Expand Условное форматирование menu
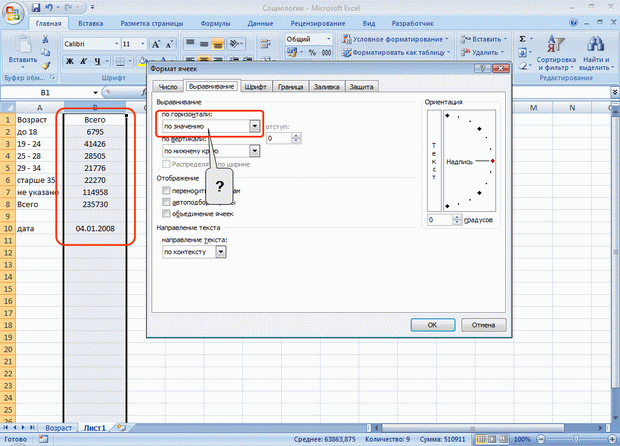 point(396,39)
